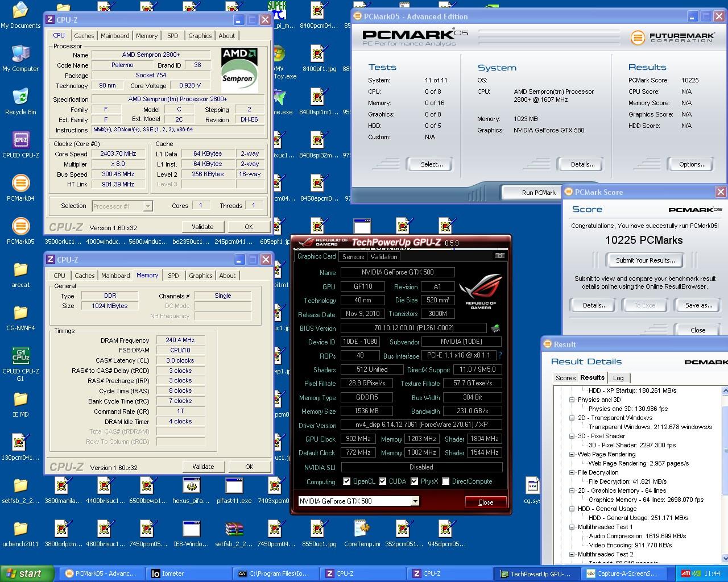Collapse 2D - Transparent Windows node
The image size is (728, 582).
pos(572,418)
